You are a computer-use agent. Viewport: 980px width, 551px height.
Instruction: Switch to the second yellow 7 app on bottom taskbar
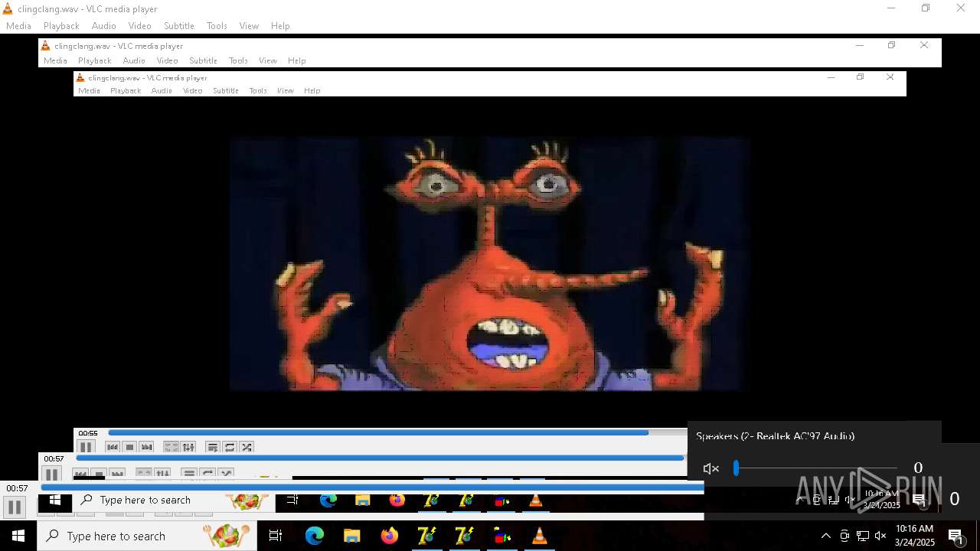[464, 536]
